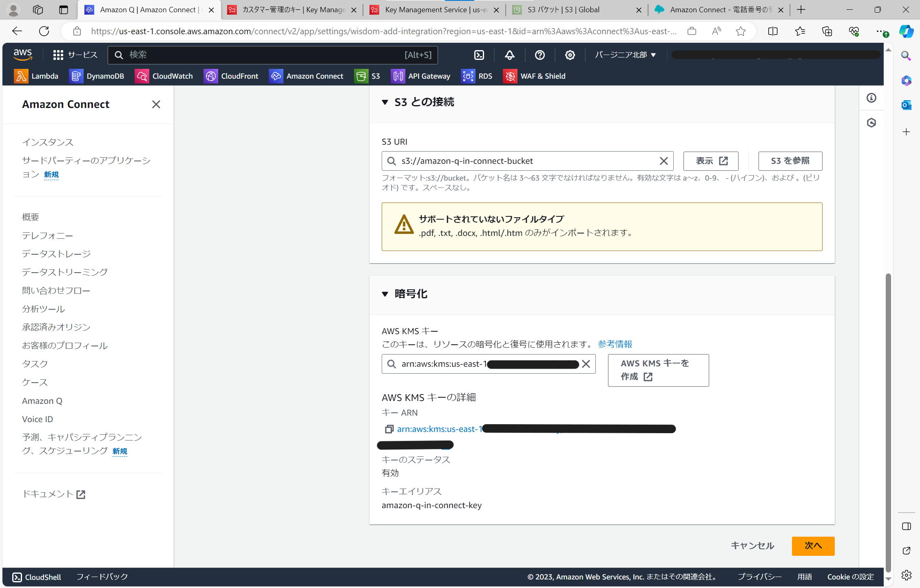Open the Lambda service shortcut

tap(37, 76)
